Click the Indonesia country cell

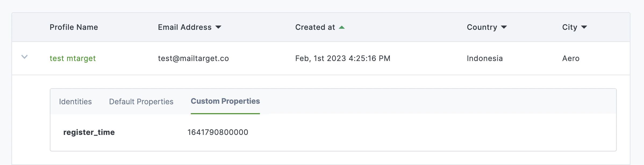coord(485,58)
